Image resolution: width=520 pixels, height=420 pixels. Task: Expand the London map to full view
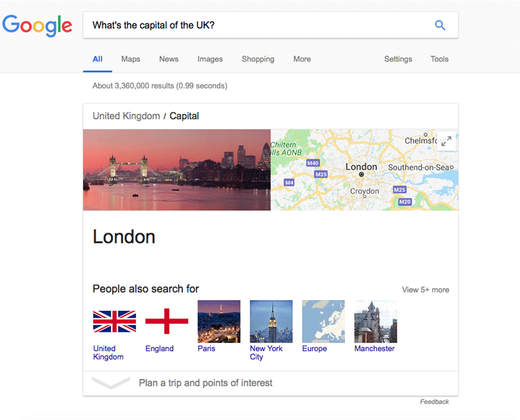[447, 141]
